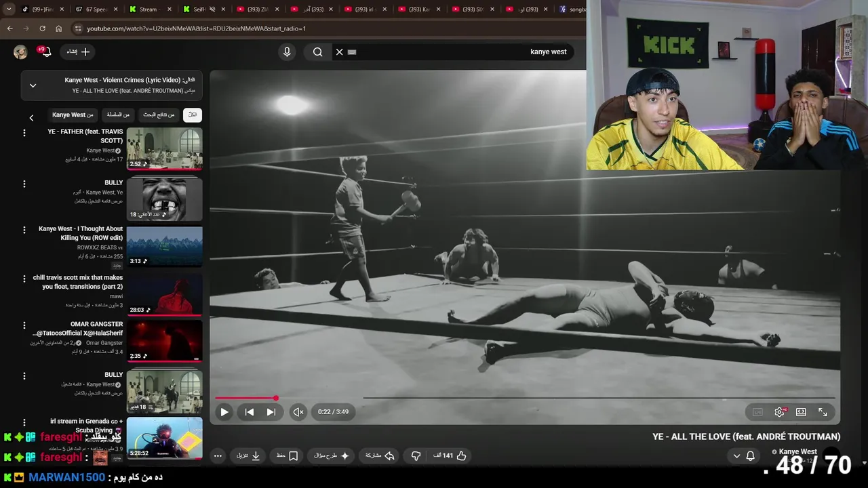Open the notification bell dropdown for Kanye West channel
The image size is (868, 488).
[x=744, y=456]
